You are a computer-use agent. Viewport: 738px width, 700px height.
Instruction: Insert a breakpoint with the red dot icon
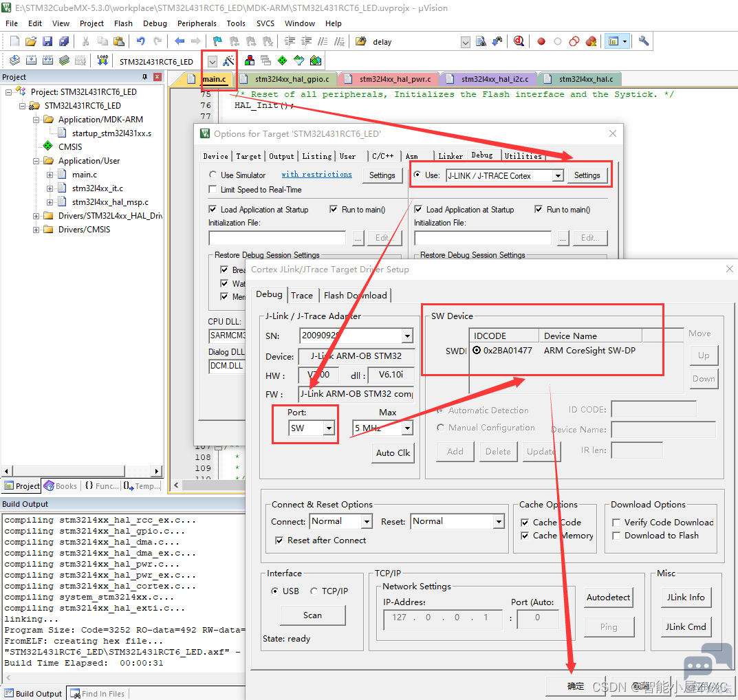click(x=541, y=41)
